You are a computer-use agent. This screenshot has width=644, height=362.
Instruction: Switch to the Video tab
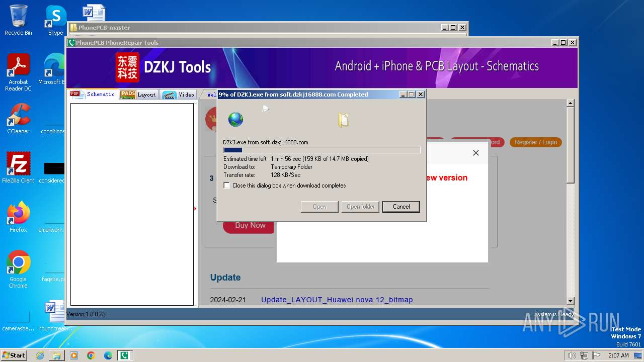179,94
